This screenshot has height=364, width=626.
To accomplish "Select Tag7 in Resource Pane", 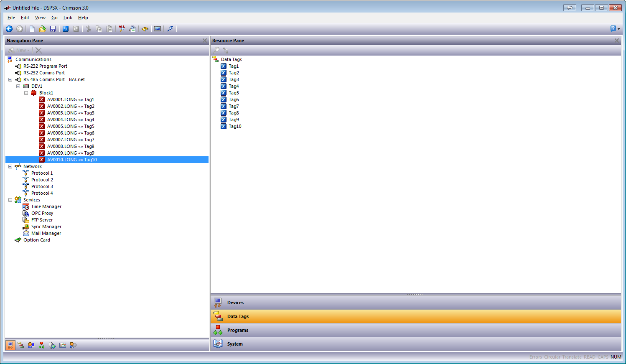I will [234, 106].
